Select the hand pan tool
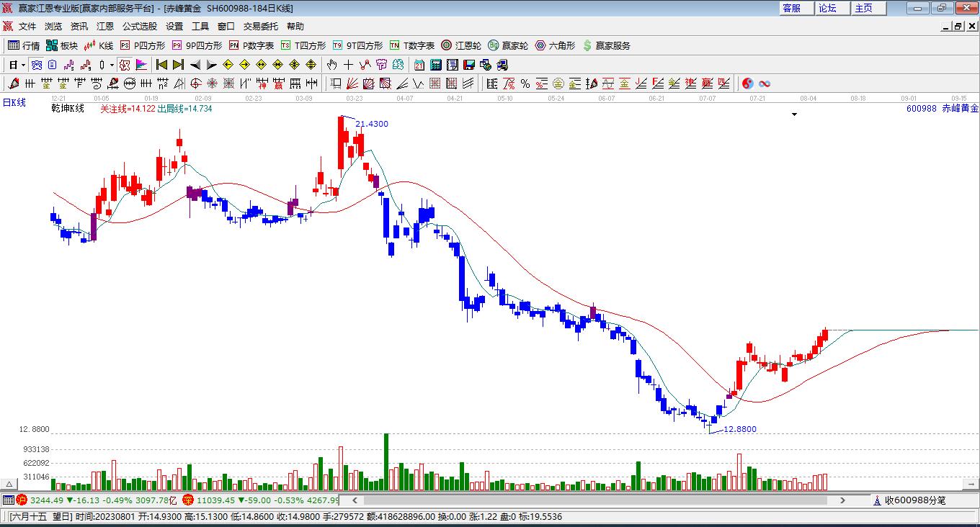This screenshot has width=980, height=527. click(332, 65)
